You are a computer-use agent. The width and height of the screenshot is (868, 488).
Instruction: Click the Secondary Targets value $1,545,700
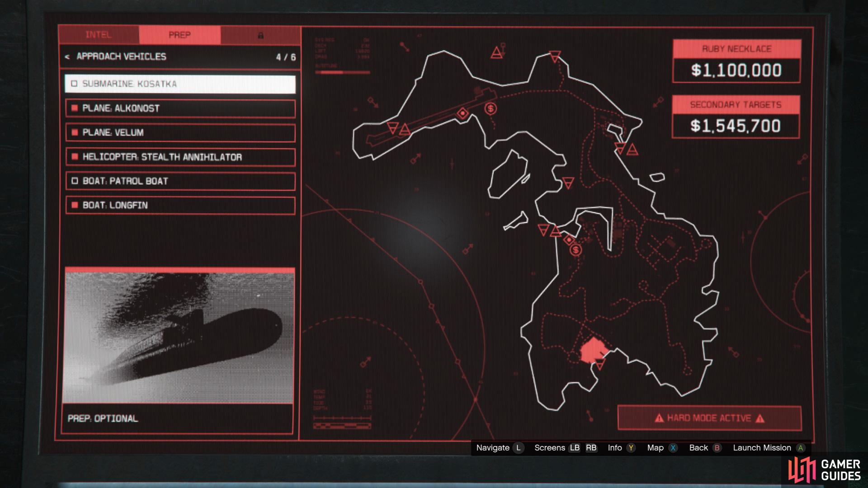(736, 126)
